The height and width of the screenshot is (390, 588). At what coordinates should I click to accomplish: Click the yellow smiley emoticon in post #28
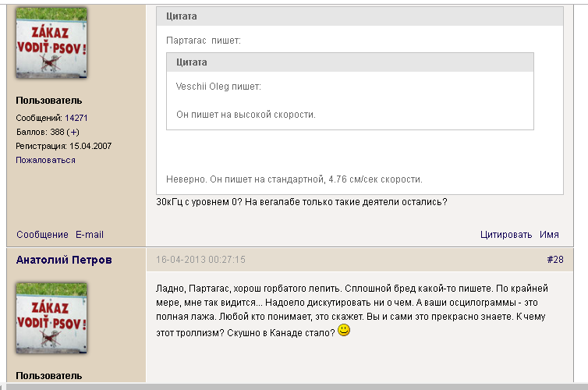344,331
